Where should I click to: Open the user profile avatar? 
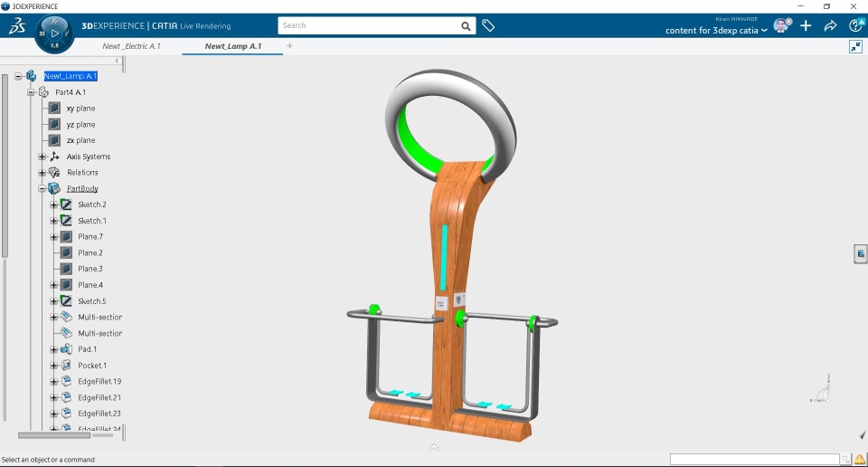pos(781,25)
